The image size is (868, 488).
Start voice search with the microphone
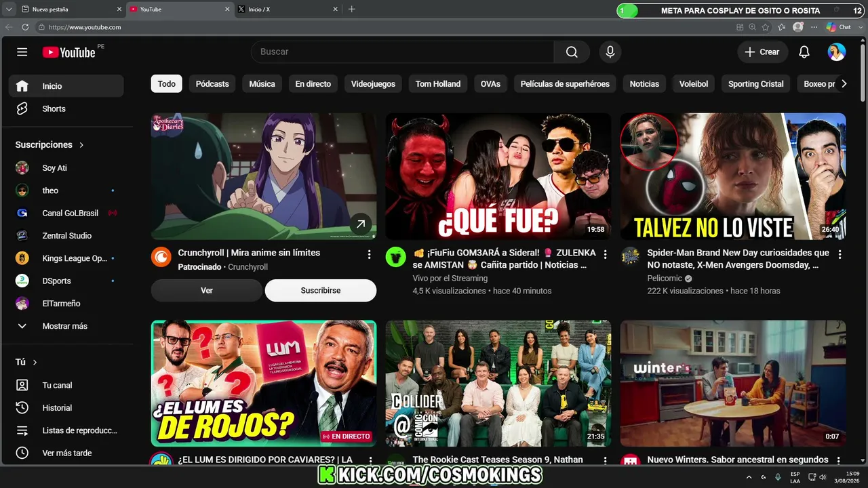pyautogui.click(x=610, y=52)
